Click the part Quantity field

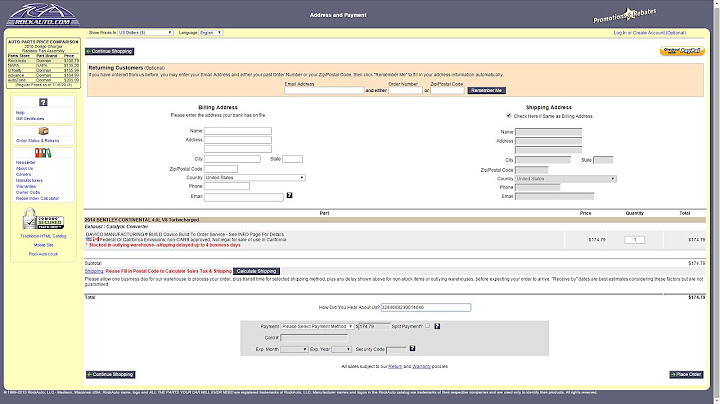(x=635, y=240)
